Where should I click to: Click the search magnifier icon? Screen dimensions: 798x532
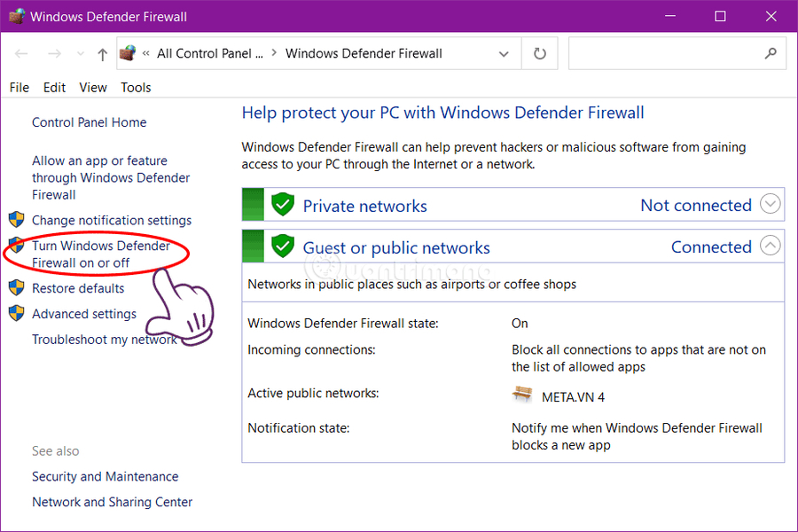click(x=771, y=53)
